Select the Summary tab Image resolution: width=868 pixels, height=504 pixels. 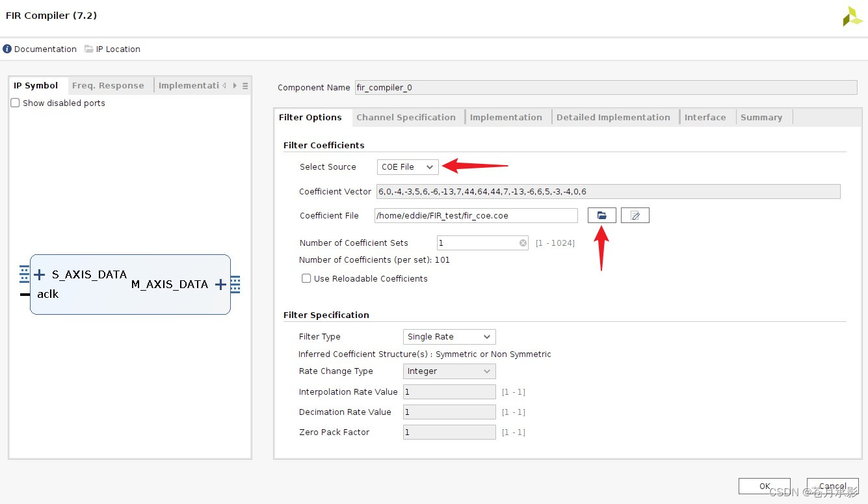(761, 118)
